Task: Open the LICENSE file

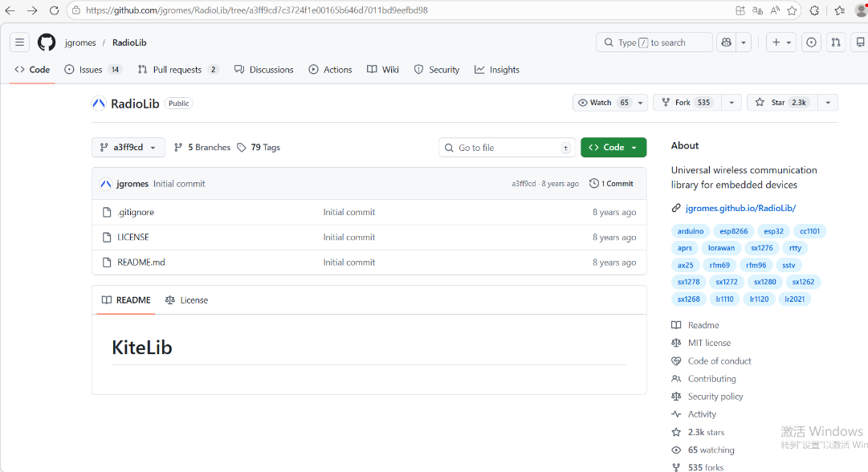Action: [x=132, y=237]
